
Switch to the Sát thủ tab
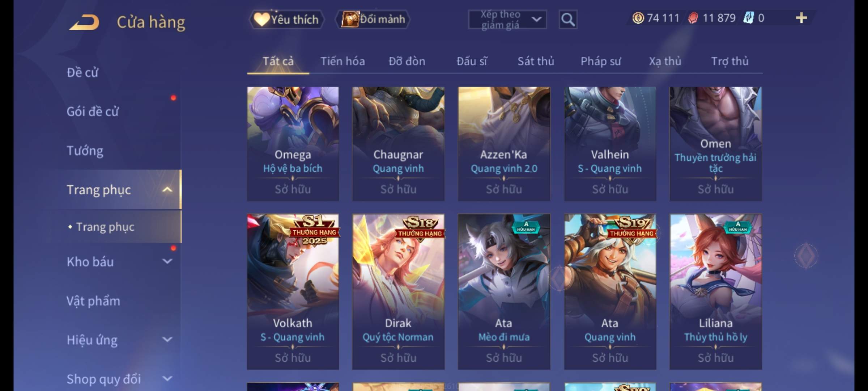point(536,61)
